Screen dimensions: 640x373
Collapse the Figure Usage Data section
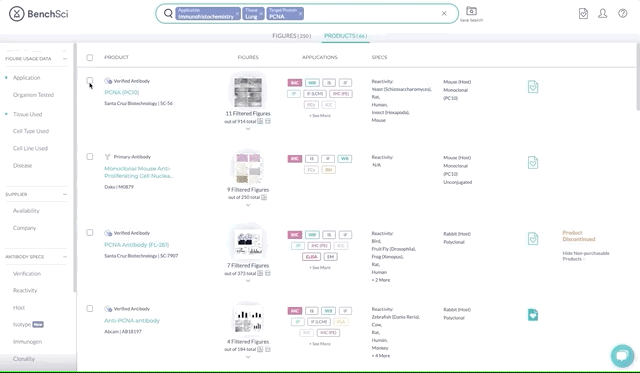pos(65,59)
